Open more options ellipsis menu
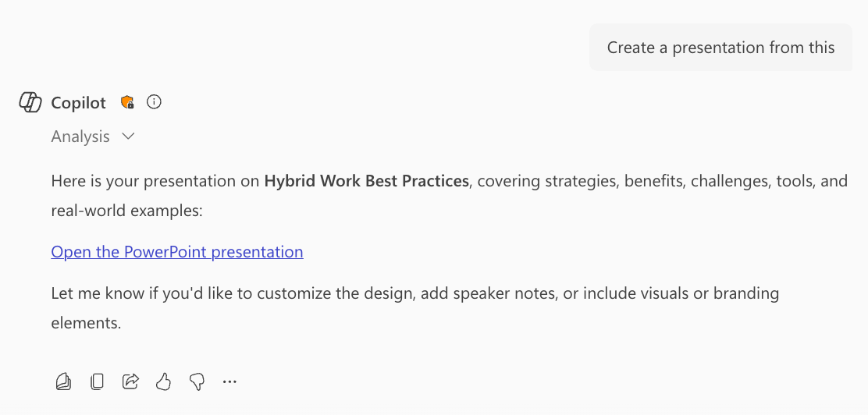868x415 pixels. click(x=229, y=381)
